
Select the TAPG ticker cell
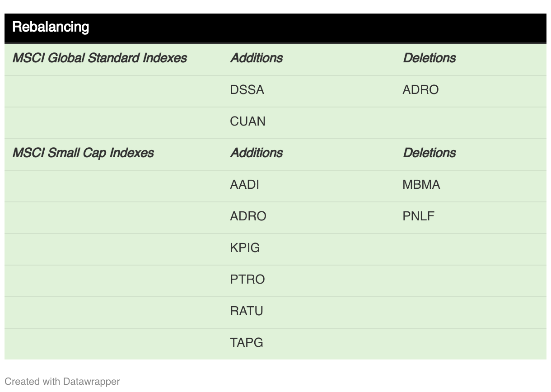246,343
